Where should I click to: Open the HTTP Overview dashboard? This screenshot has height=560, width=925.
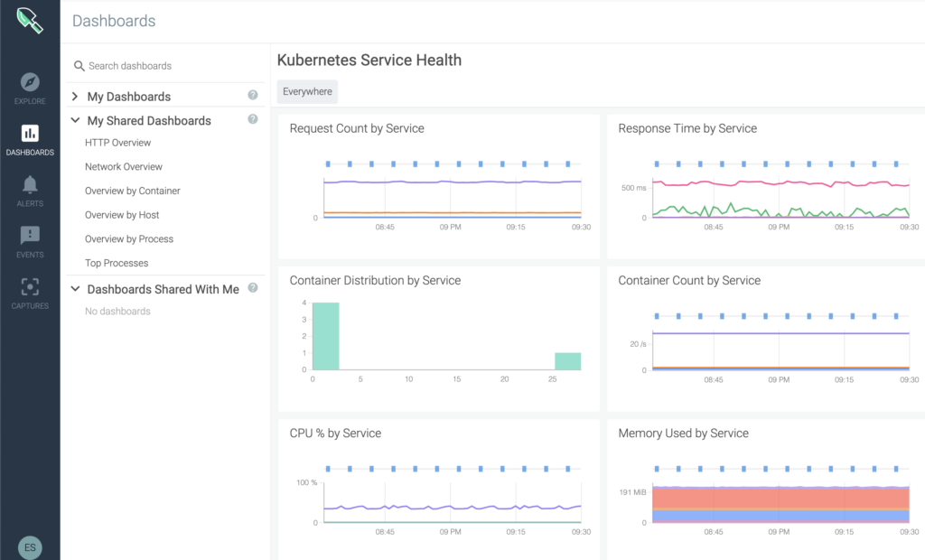[x=117, y=143]
